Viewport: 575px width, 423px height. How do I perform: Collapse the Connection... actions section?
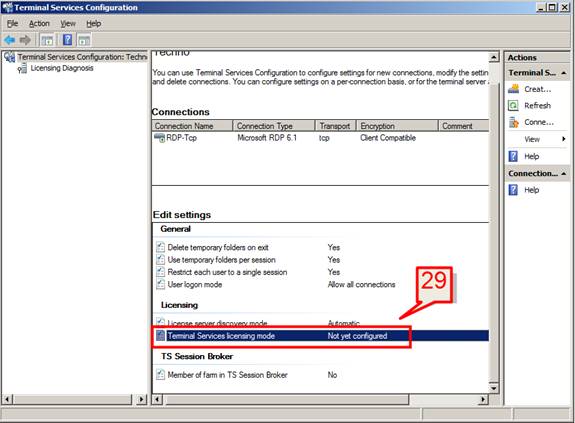pyautogui.click(x=564, y=173)
